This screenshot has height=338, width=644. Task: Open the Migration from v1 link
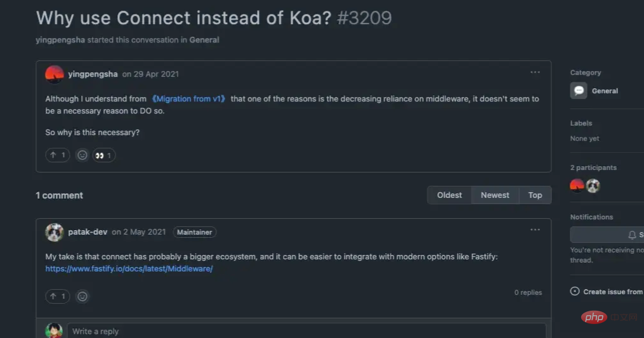190,99
